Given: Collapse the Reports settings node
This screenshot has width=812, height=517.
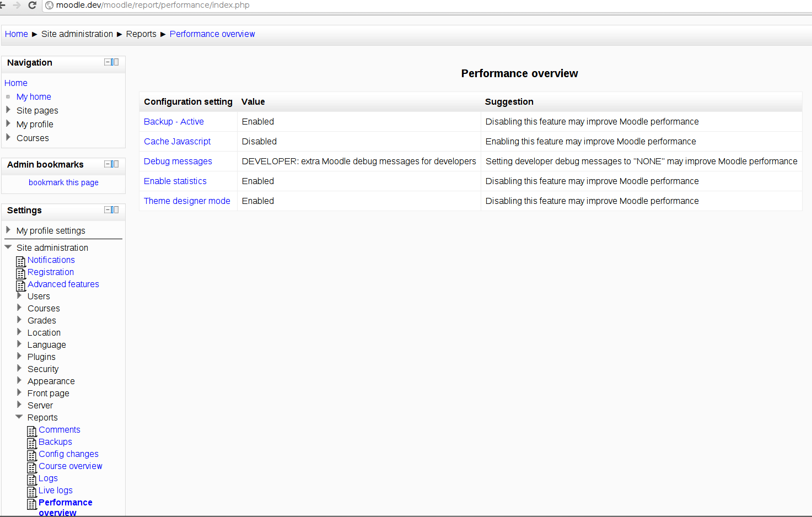Looking at the screenshot, I should pyautogui.click(x=19, y=417).
